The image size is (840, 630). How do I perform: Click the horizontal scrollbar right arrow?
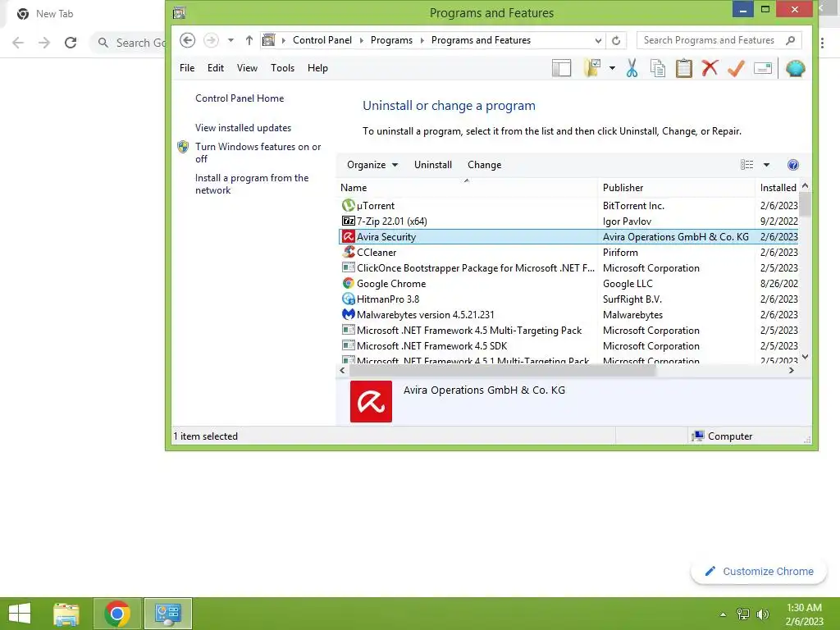click(792, 370)
